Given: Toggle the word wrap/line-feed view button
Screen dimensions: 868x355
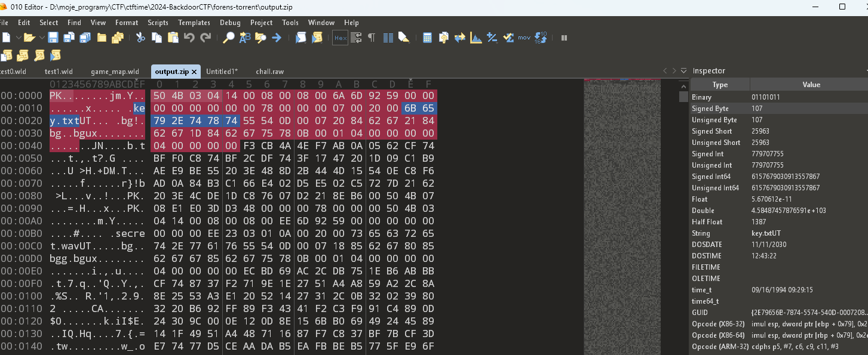Looking at the screenshot, I should click(356, 38).
